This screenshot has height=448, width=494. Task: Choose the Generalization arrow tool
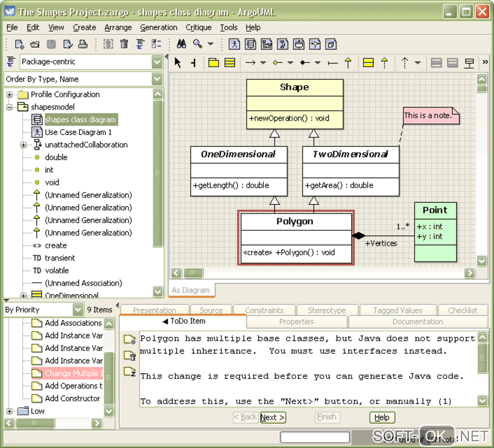[348, 62]
